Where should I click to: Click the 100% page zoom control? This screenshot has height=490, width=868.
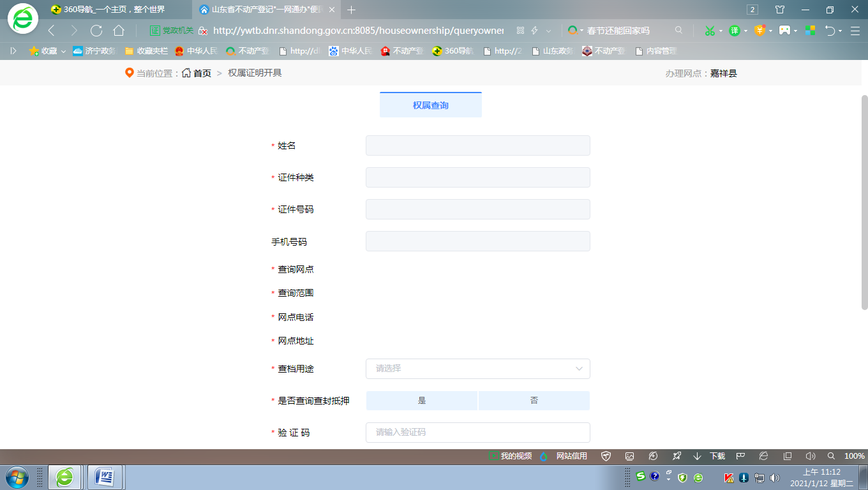[x=854, y=456]
